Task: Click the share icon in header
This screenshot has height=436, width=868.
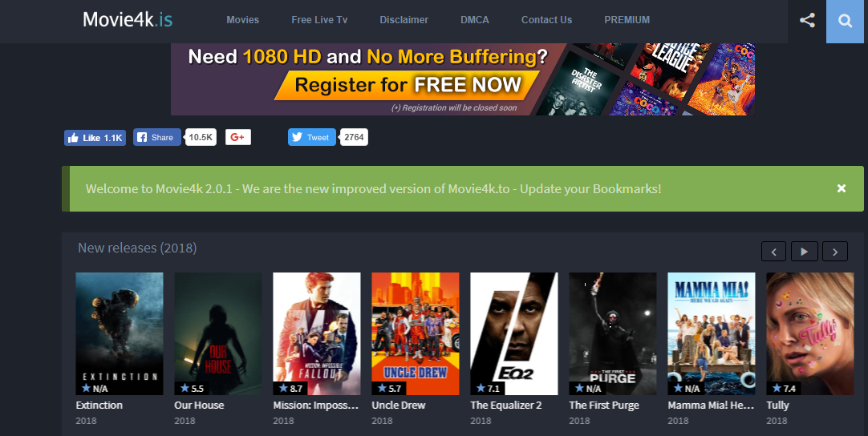Action: tap(807, 21)
